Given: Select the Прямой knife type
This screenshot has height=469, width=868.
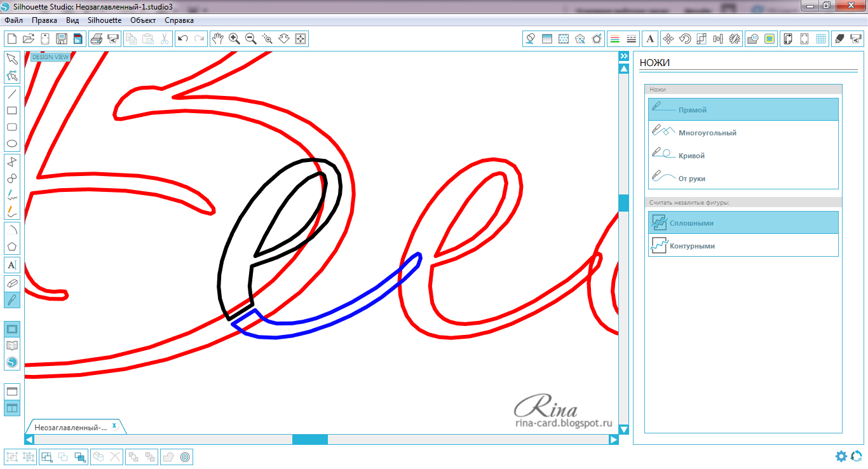Looking at the screenshot, I should tap(743, 109).
